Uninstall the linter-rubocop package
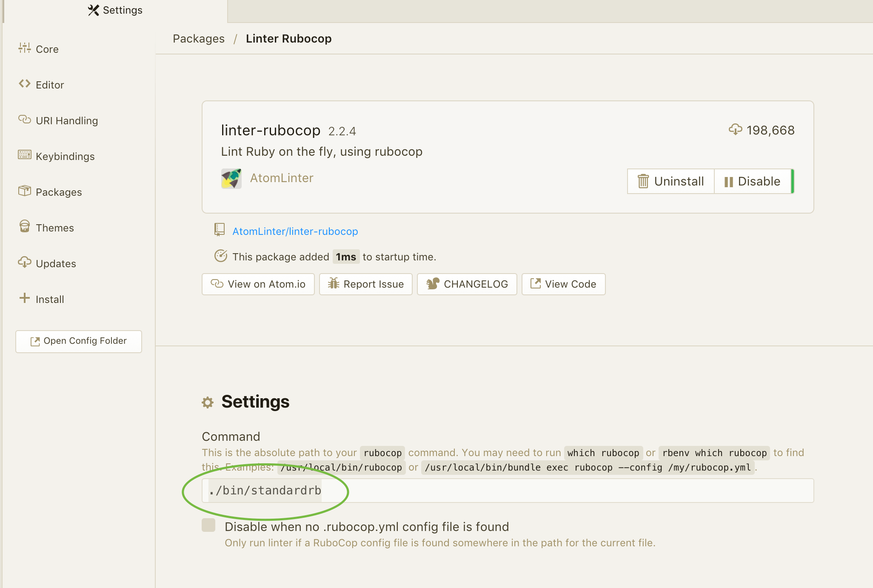 [x=671, y=181]
